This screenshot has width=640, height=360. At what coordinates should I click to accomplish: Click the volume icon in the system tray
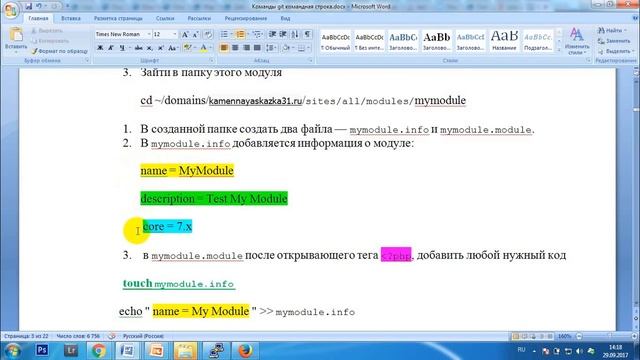579,351
